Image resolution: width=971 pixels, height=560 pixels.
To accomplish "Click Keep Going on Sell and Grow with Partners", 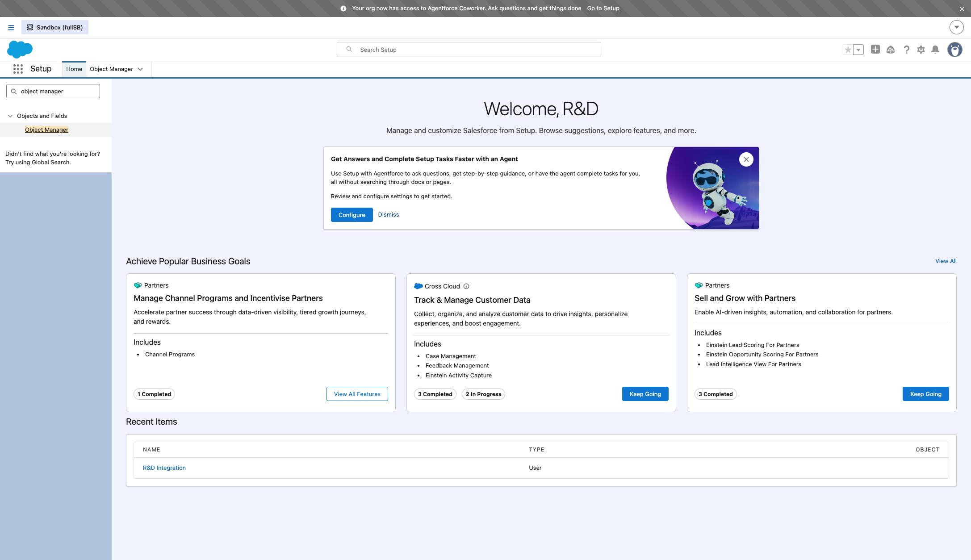I will (926, 394).
